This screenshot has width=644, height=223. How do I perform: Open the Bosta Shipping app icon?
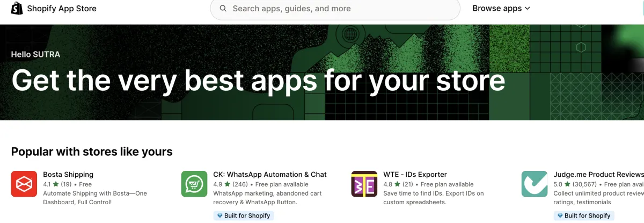coord(24,184)
